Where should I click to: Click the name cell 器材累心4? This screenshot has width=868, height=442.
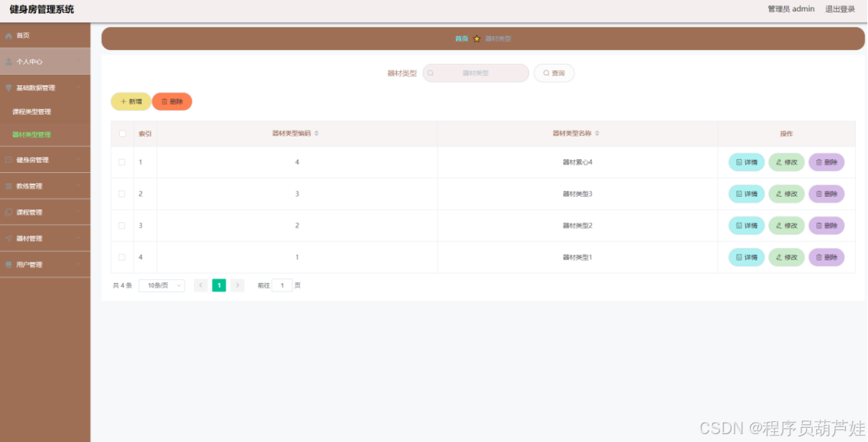pyautogui.click(x=577, y=162)
